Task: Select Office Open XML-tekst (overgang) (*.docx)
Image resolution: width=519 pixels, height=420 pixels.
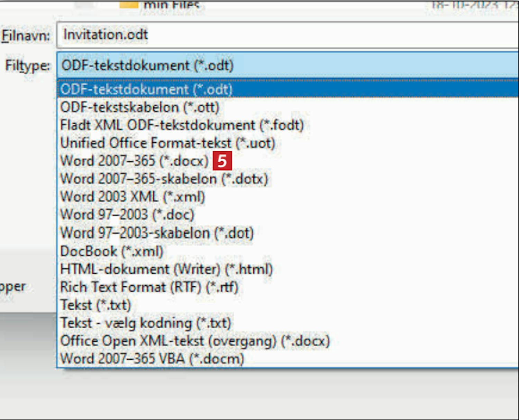Action: (288, 341)
